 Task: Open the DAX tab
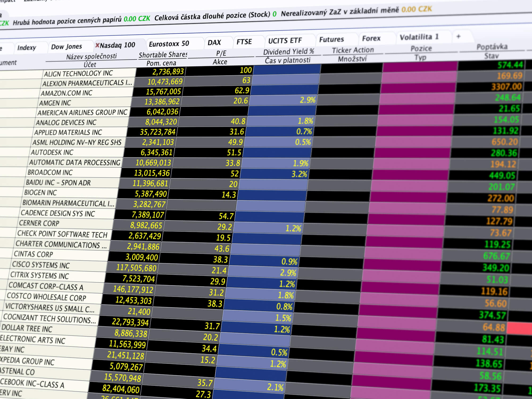tap(214, 43)
